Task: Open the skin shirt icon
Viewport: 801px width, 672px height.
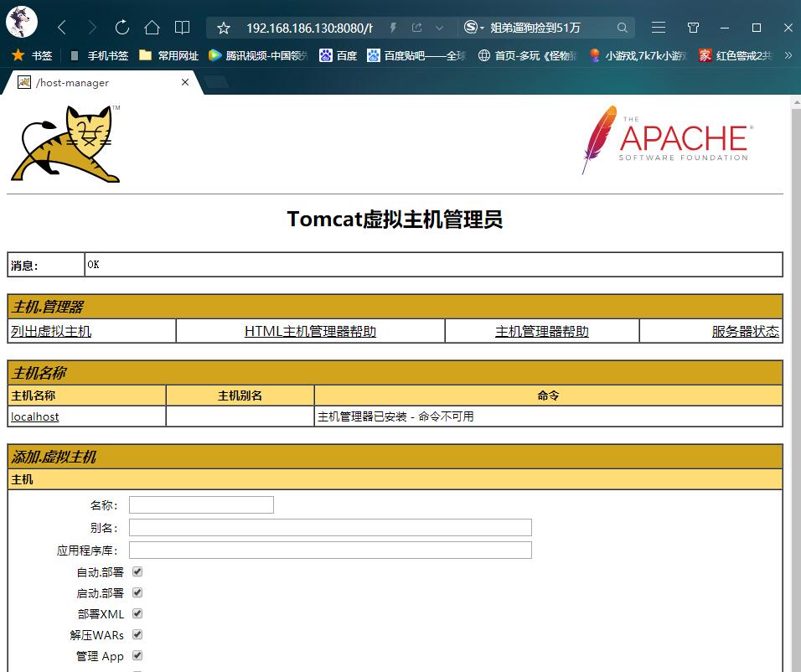Action: click(x=693, y=28)
